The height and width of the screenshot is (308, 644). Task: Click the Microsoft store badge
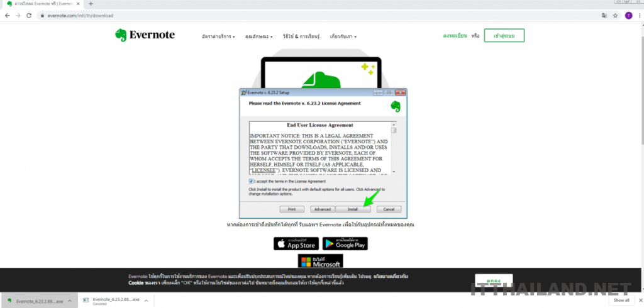320,261
